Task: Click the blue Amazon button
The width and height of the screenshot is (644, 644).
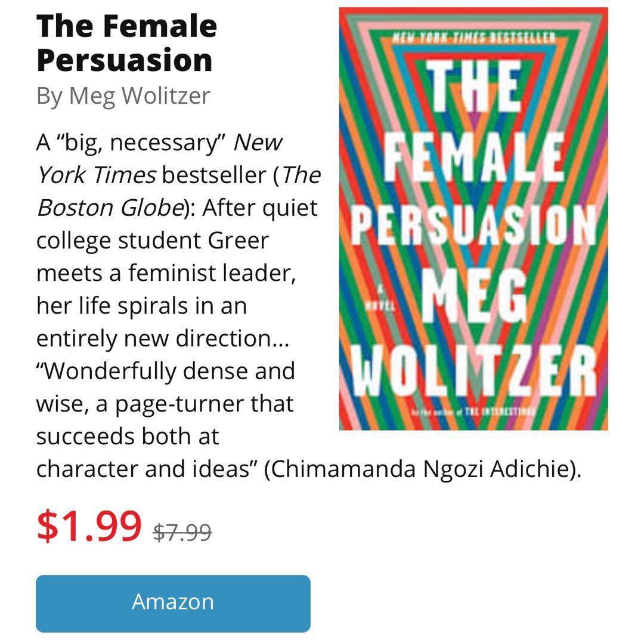Action: click(x=173, y=603)
